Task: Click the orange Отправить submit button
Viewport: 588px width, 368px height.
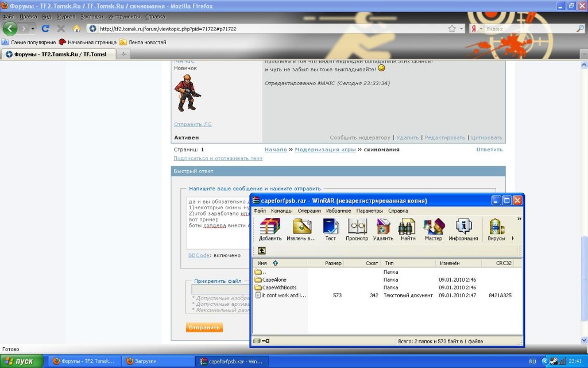Action: coord(204,327)
